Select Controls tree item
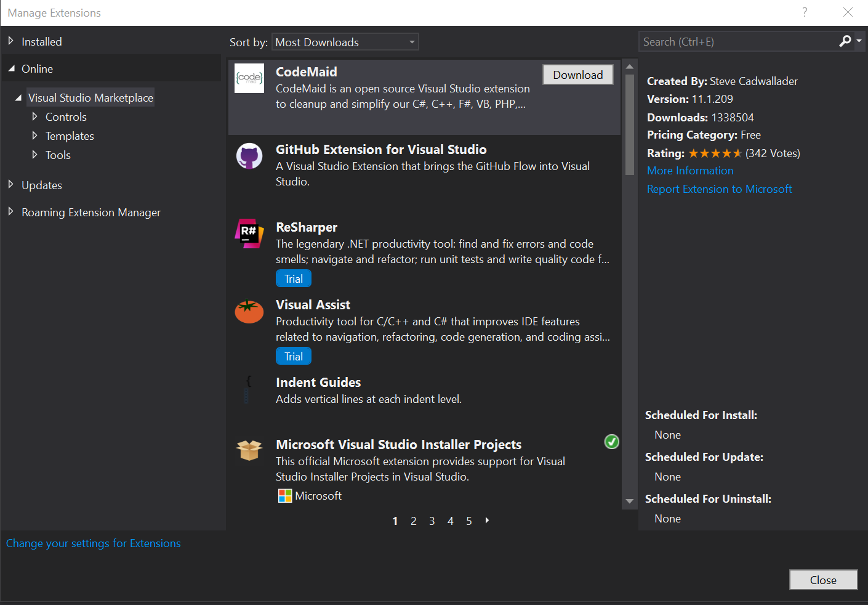868x605 pixels. coord(66,116)
